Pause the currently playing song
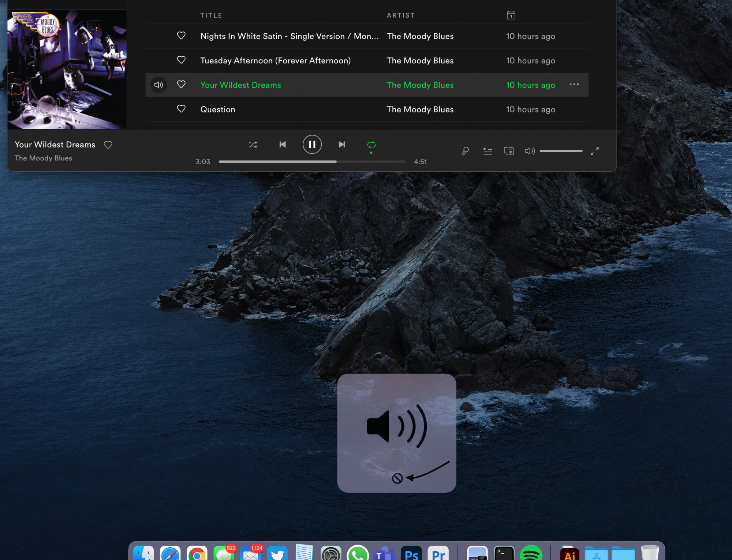This screenshot has width=732, height=560. tap(311, 144)
